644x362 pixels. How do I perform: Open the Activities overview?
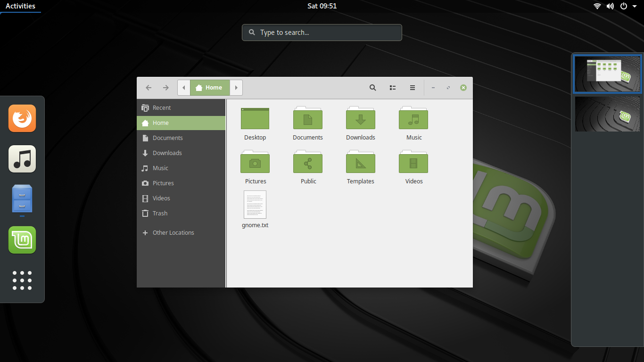[20, 6]
